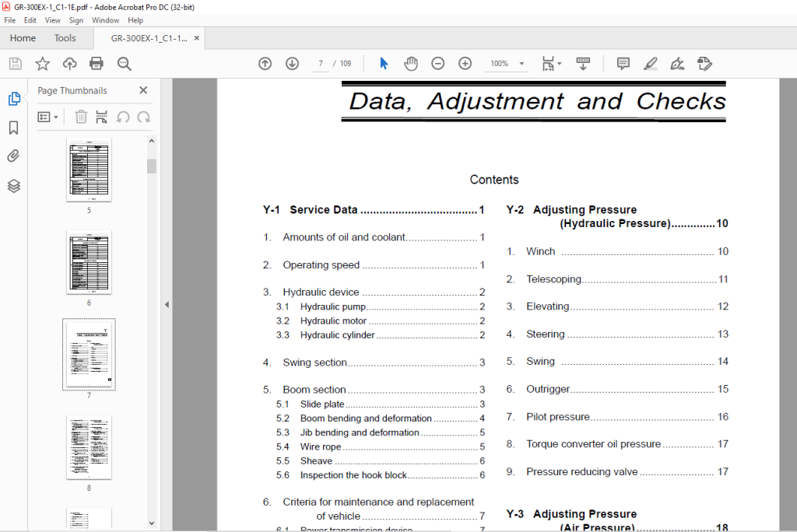Switch to the Tools tab
Viewport: 797px width, 532px height.
(65, 38)
